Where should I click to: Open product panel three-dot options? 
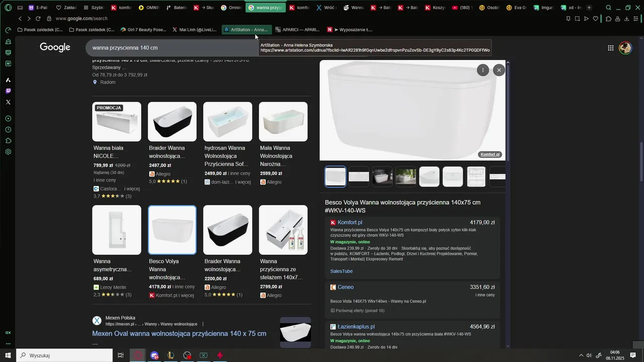click(482, 70)
